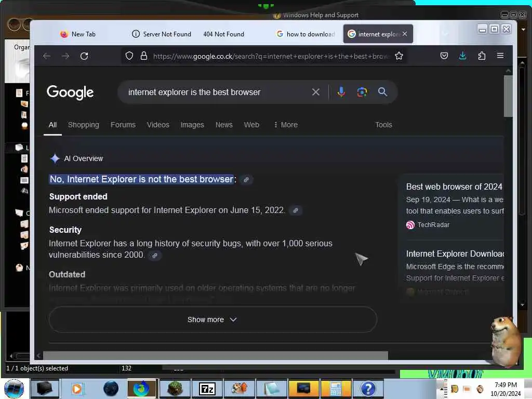This screenshot has height=399, width=532.
Task: Open the 7z taskbar button
Action: tap(207, 389)
